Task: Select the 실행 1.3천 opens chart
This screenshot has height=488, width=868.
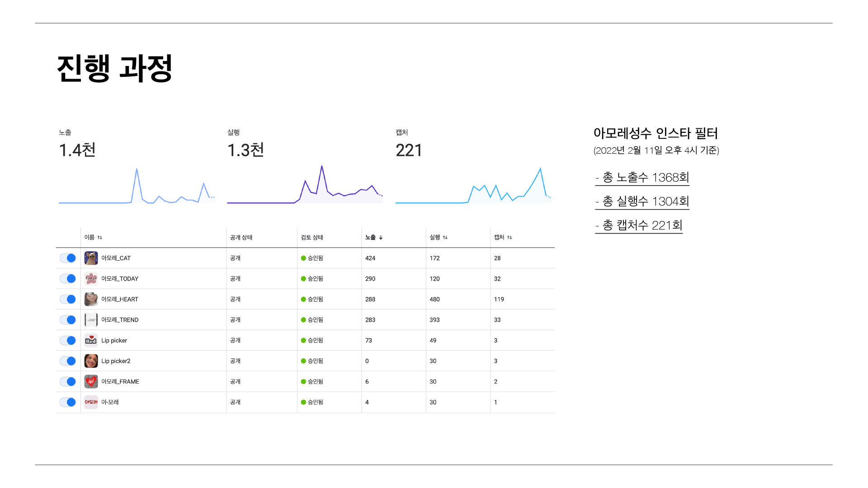Action: [x=305, y=184]
